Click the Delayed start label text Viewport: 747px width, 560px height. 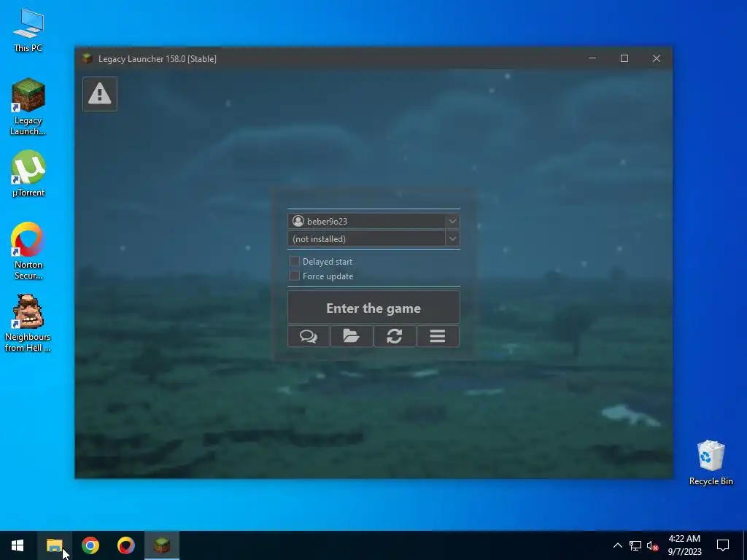click(x=328, y=262)
